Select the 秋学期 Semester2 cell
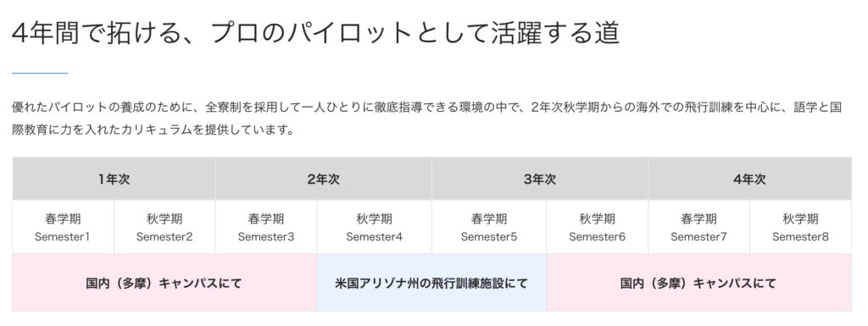This screenshot has height=326, width=868. tap(164, 227)
